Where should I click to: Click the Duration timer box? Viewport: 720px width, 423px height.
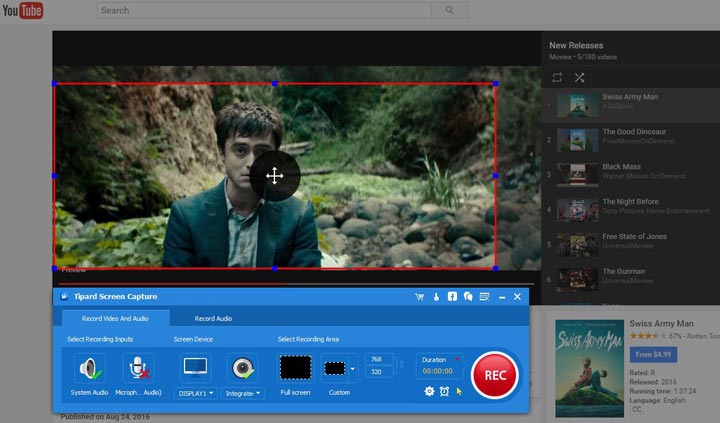440,366
